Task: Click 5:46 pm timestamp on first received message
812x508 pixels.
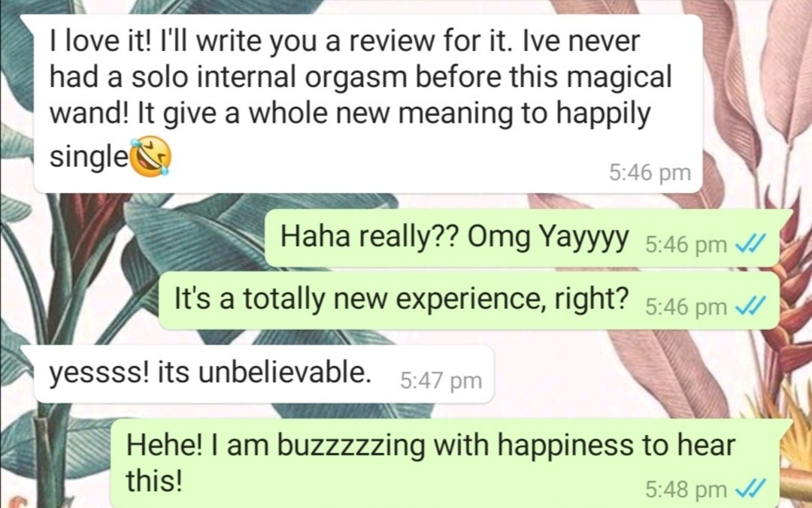Action: tap(650, 172)
